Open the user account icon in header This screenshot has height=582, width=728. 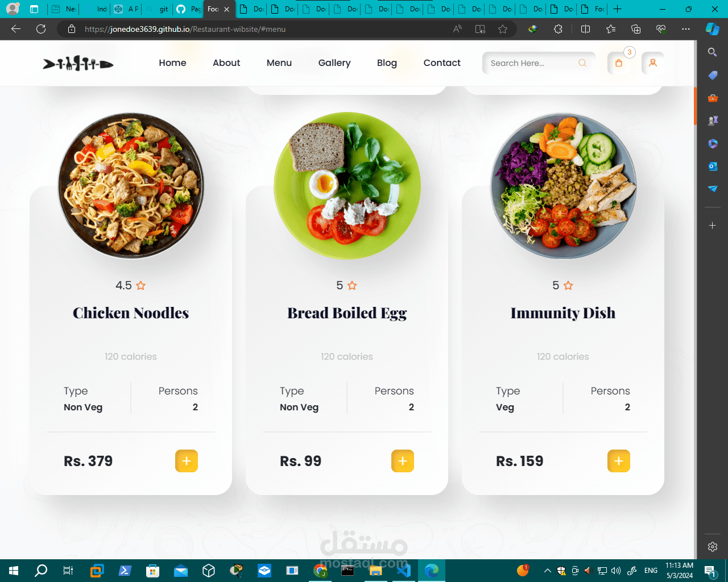[x=653, y=63]
